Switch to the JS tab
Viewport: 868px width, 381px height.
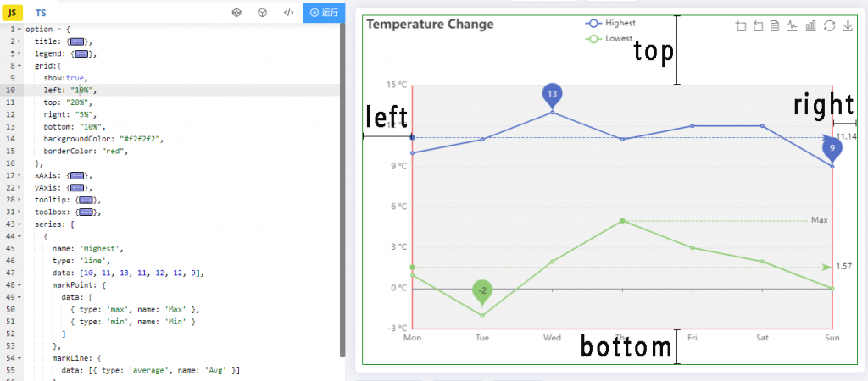(x=12, y=12)
